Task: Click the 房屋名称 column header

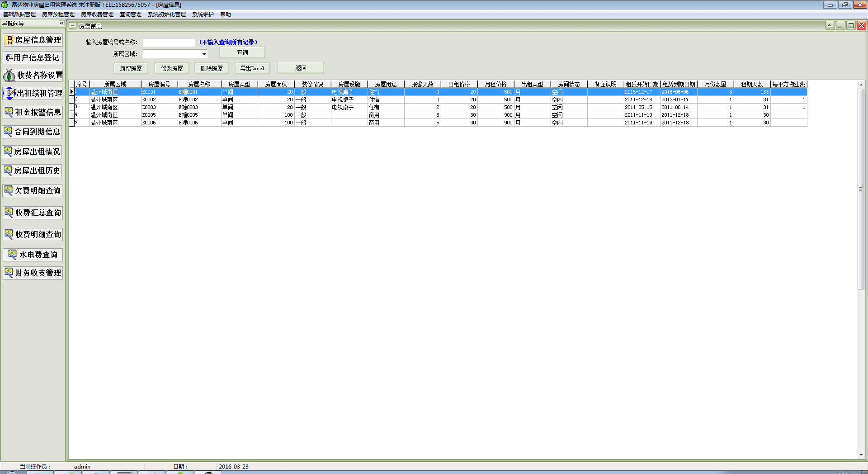Action: click(199, 84)
